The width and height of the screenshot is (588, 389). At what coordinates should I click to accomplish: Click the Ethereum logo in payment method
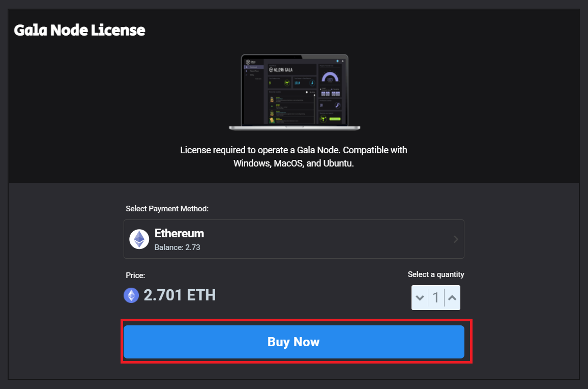point(139,239)
